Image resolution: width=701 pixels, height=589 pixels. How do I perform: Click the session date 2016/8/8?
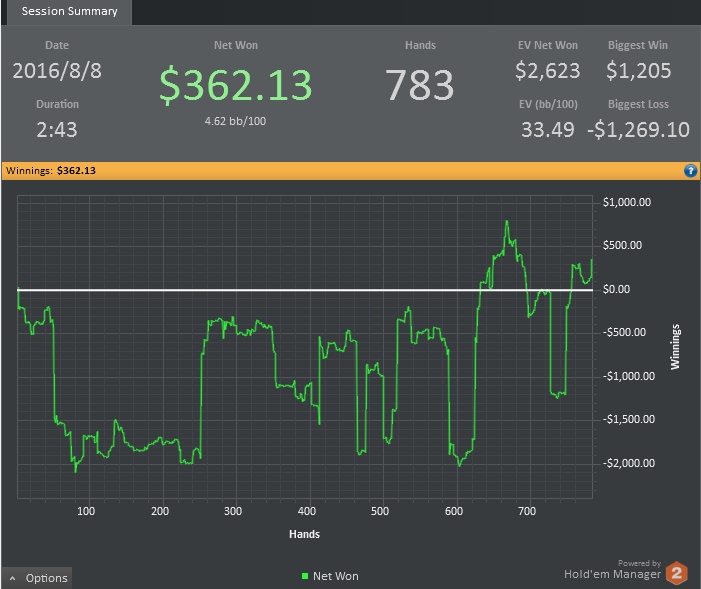pos(57,71)
